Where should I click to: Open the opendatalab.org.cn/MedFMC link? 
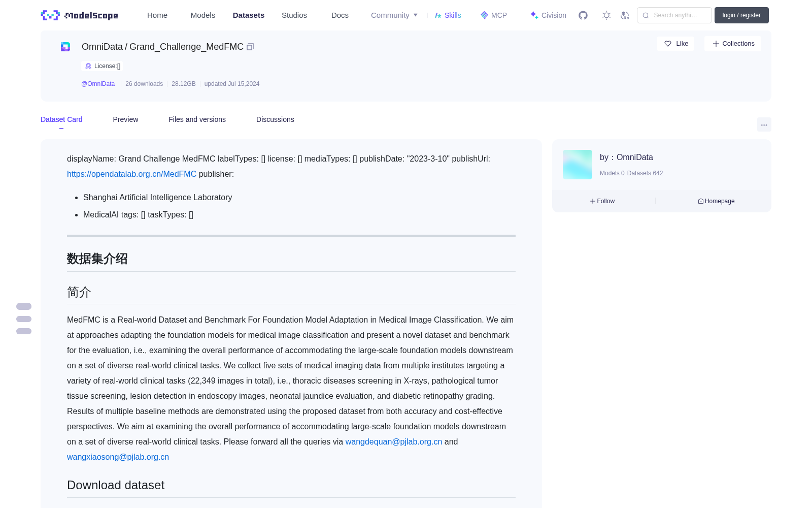(x=131, y=174)
